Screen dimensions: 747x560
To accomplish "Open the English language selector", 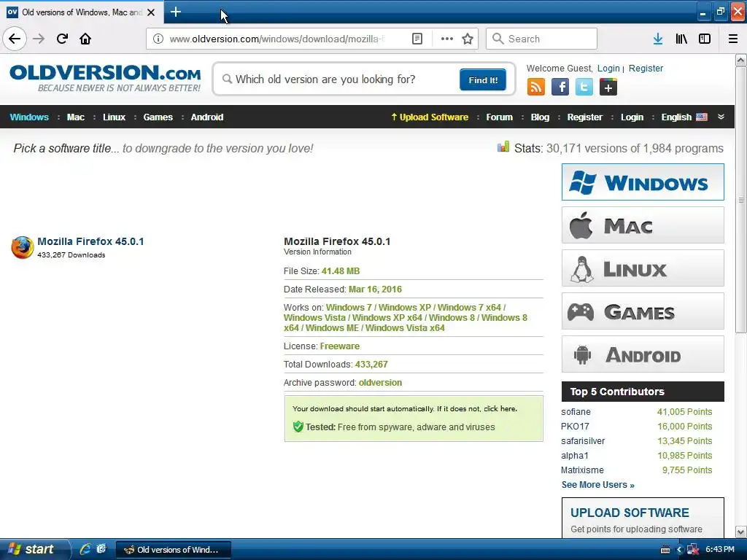I will [684, 117].
